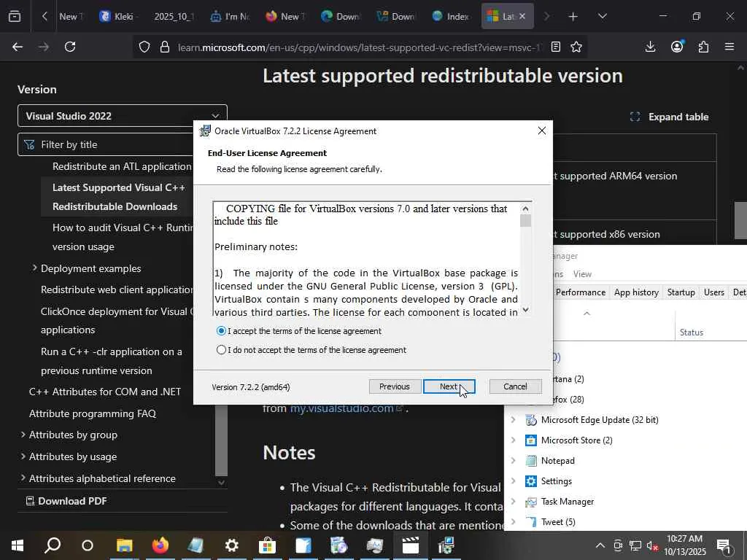
Task: Open Firefox View recent tabs icon
Action: pyautogui.click(x=15, y=16)
